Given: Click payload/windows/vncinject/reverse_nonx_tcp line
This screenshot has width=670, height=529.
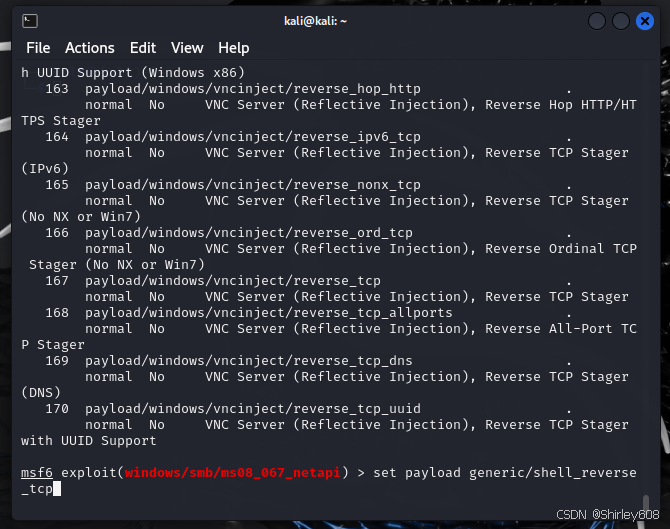Looking at the screenshot, I should coord(253,185).
